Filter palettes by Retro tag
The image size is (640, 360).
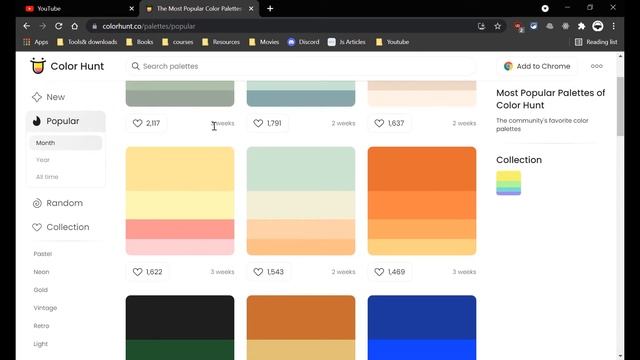41,326
